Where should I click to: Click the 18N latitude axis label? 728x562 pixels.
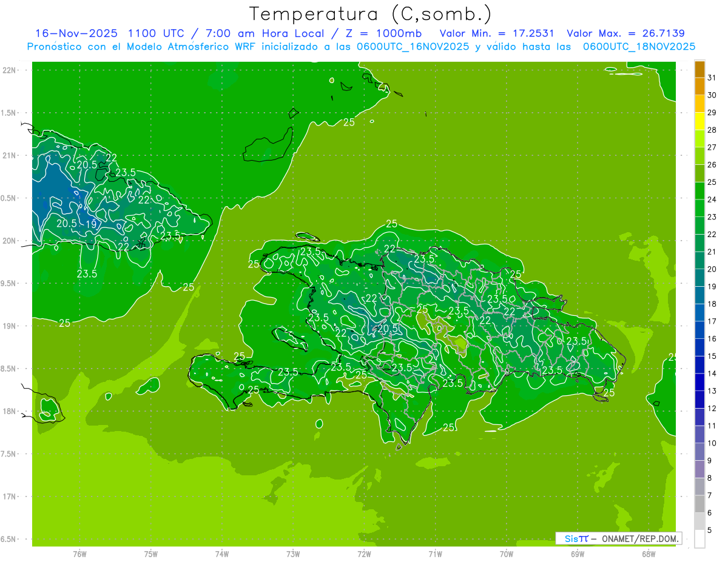(x=10, y=411)
